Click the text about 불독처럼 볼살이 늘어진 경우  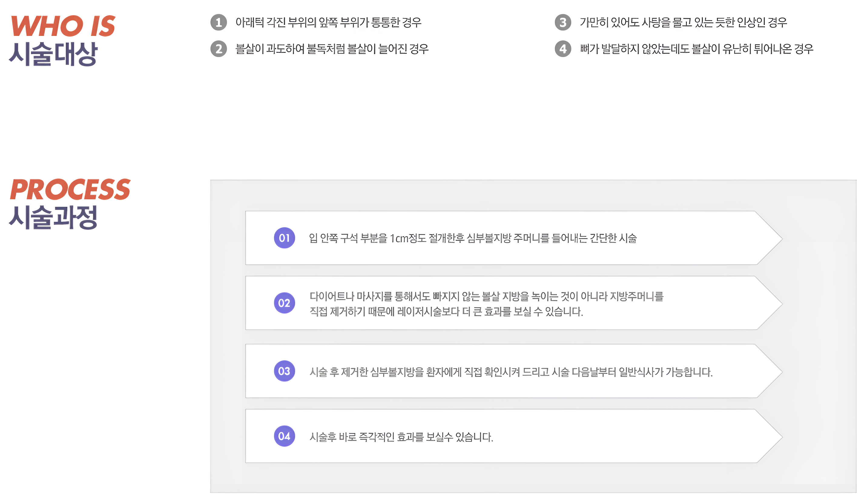click(332, 49)
